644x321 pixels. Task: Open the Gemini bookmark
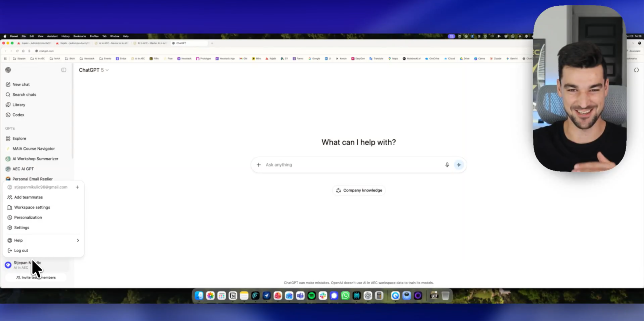tap(512, 58)
